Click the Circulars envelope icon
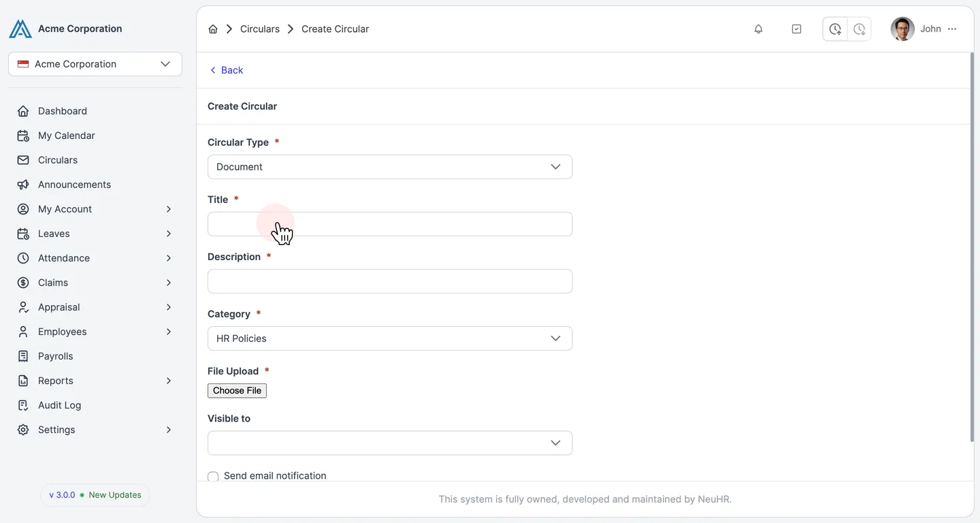The image size is (980, 523). 23,160
